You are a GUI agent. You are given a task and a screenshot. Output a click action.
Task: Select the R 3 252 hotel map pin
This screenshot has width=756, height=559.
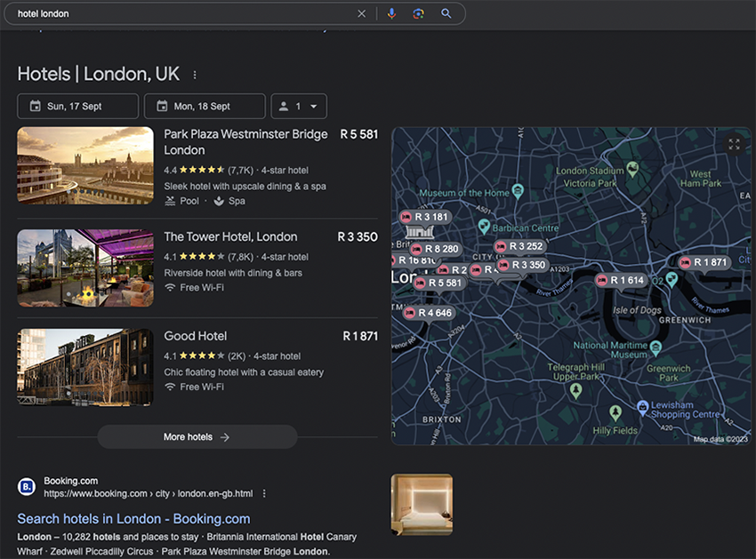coord(520,247)
